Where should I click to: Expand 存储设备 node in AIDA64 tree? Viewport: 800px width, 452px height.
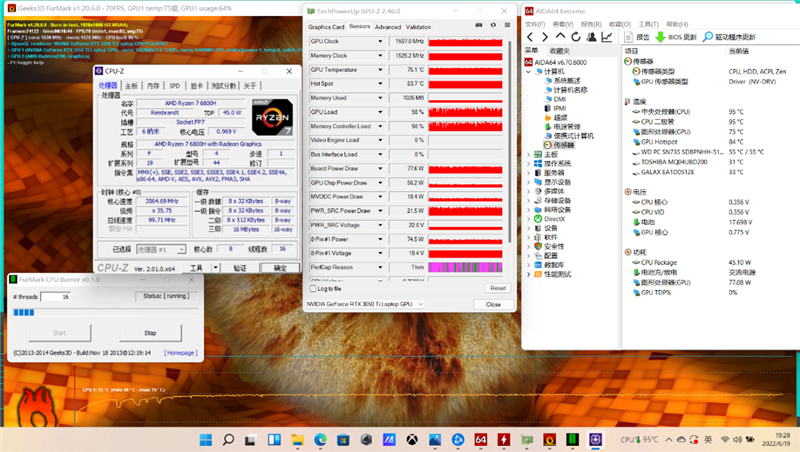[x=529, y=200]
